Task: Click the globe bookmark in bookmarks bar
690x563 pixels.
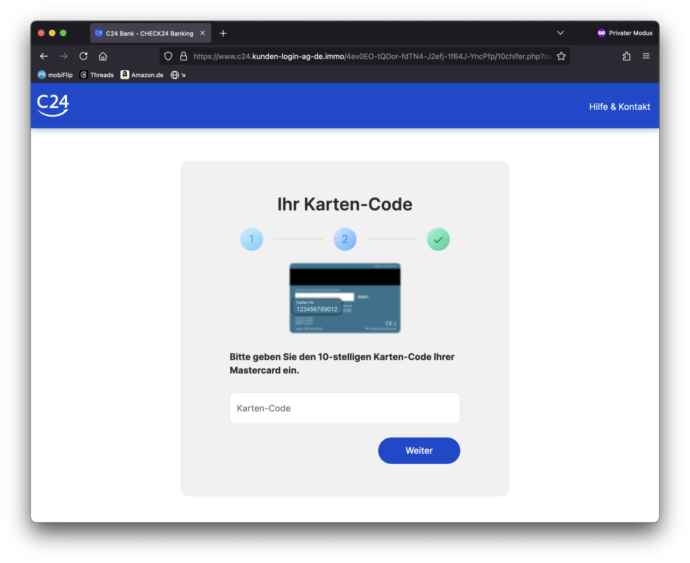Action: [x=178, y=75]
